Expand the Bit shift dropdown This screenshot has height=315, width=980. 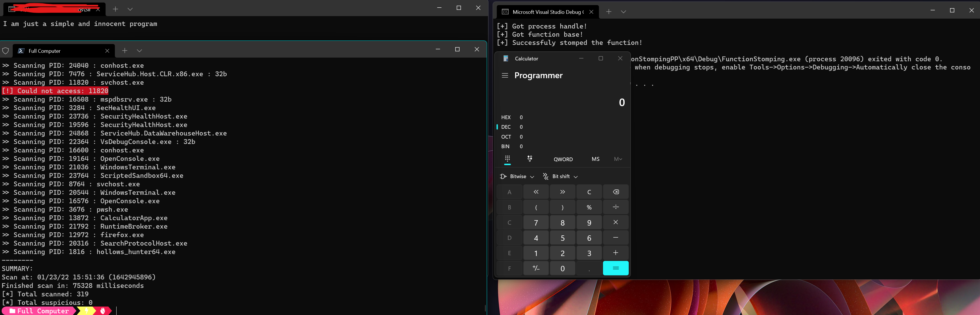coord(560,176)
